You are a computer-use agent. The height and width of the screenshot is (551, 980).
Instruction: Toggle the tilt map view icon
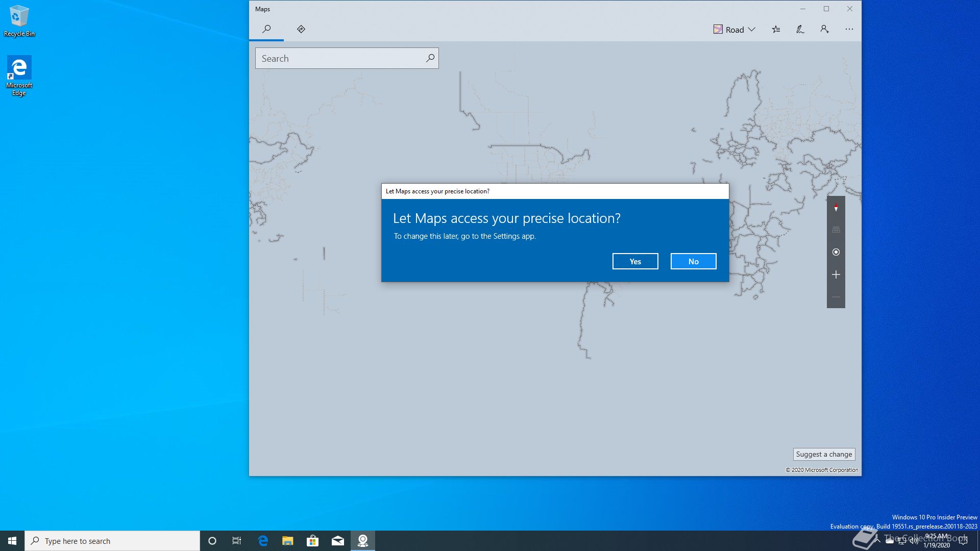(836, 230)
